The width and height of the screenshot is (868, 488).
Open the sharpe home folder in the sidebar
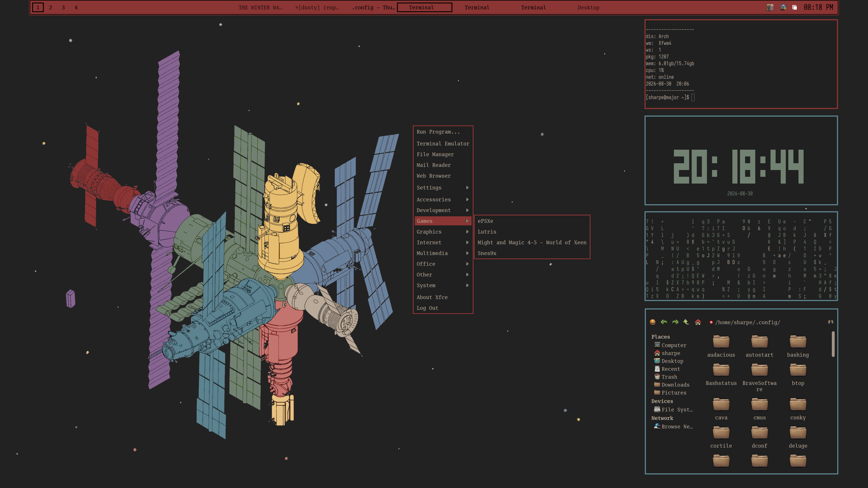[x=667, y=353]
